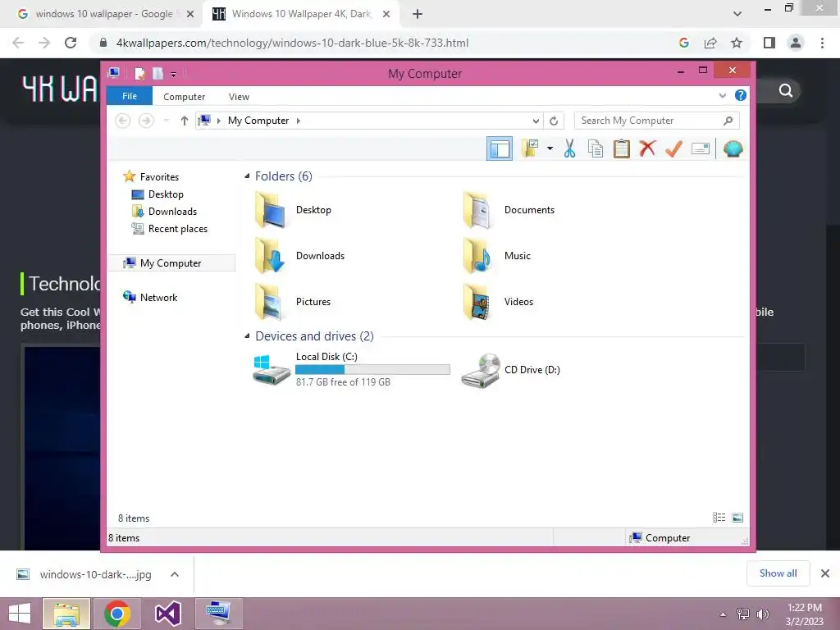Click the 4K Wallpapers site search icon
The image size is (840, 630).
785,90
